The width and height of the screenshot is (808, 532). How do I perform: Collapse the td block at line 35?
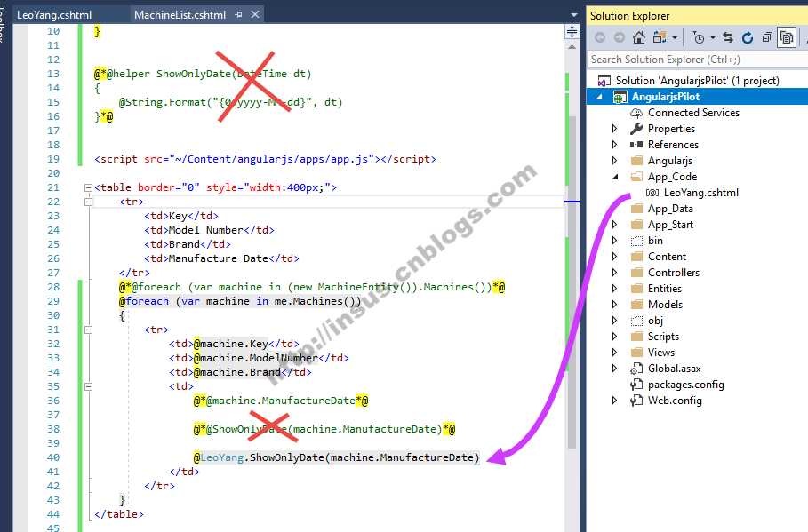(88, 386)
